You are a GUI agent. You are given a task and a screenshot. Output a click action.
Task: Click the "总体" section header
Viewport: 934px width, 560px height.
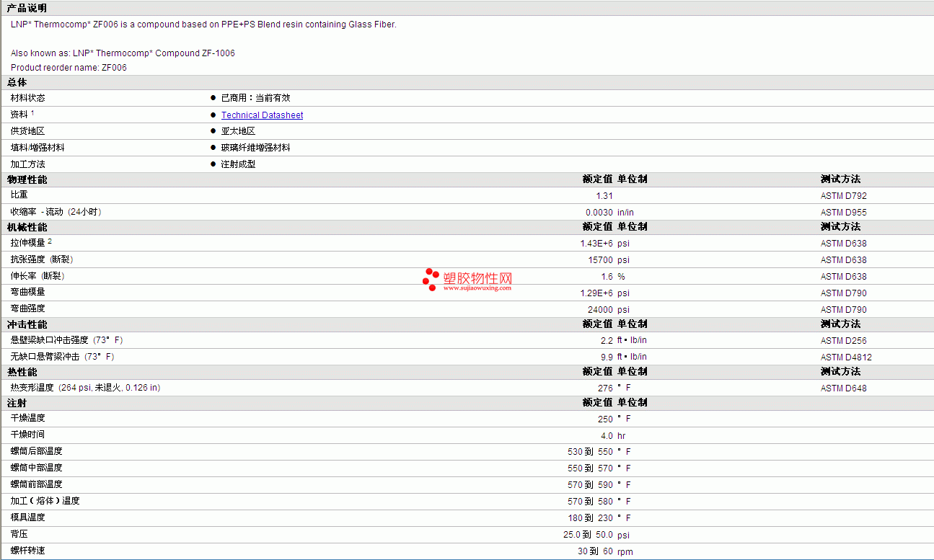click(17, 83)
